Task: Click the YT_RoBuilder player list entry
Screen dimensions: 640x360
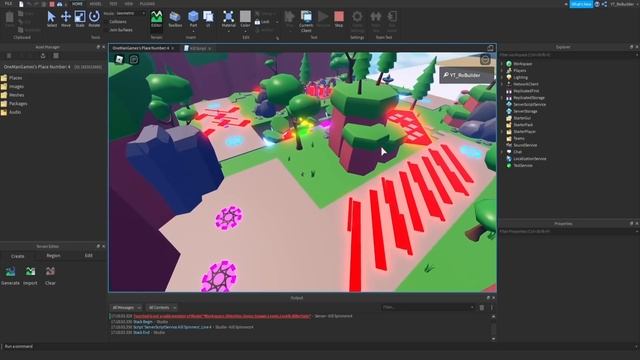Action: (466, 76)
